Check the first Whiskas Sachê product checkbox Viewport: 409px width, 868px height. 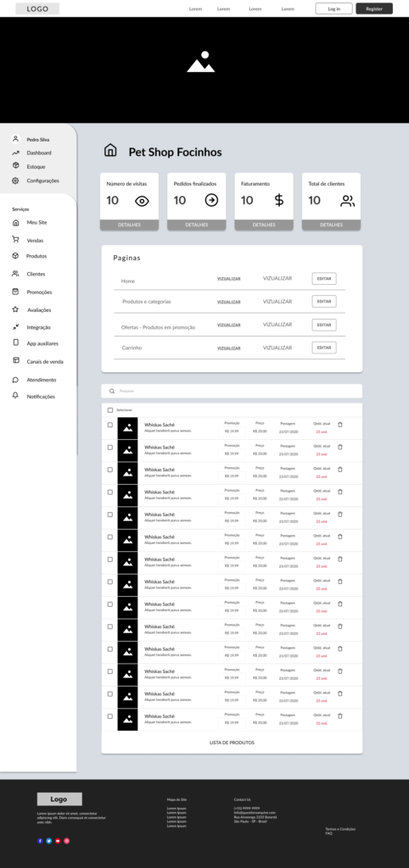(x=109, y=425)
